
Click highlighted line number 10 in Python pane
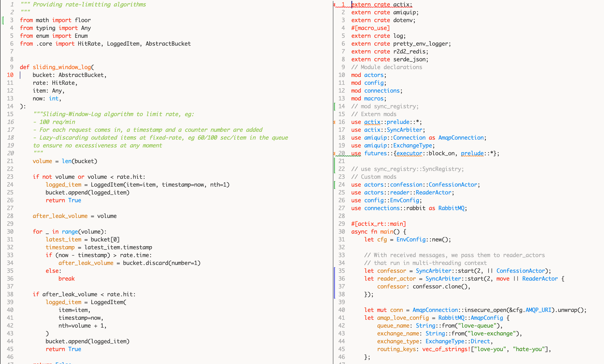tap(10, 75)
